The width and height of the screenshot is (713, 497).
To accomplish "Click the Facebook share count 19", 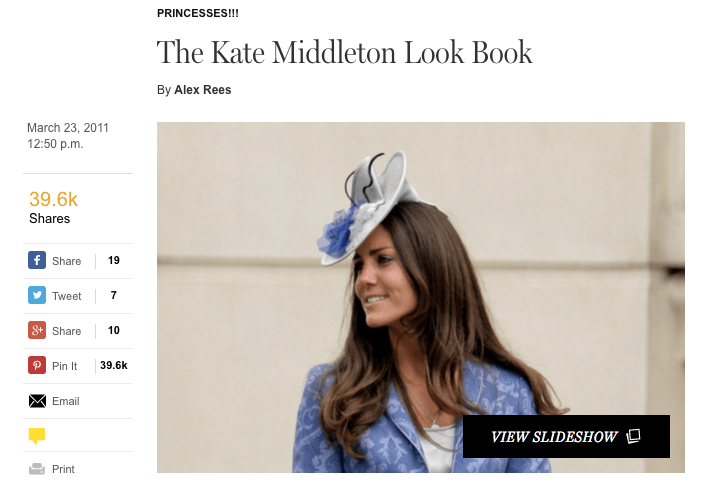I will pyautogui.click(x=114, y=261).
